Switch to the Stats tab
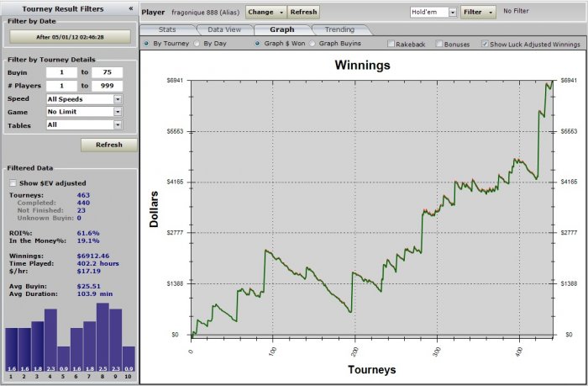This screenshot has height=386, width=588. [167, 29]
